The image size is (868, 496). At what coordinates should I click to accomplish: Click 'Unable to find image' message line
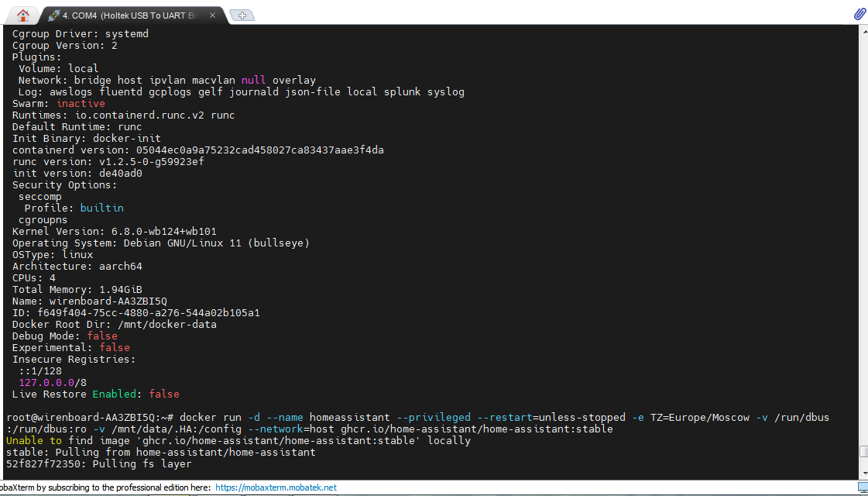click(x=238, y=441)
